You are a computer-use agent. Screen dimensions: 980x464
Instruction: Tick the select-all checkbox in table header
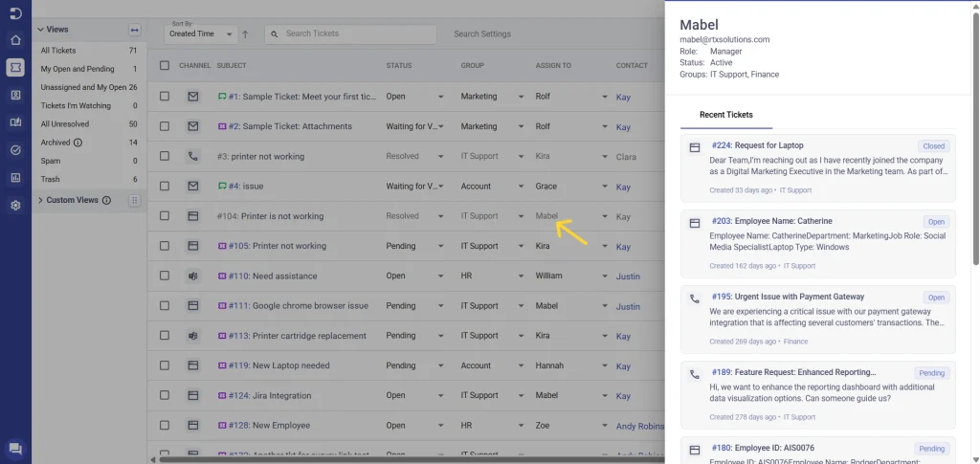tap(165, 65)
